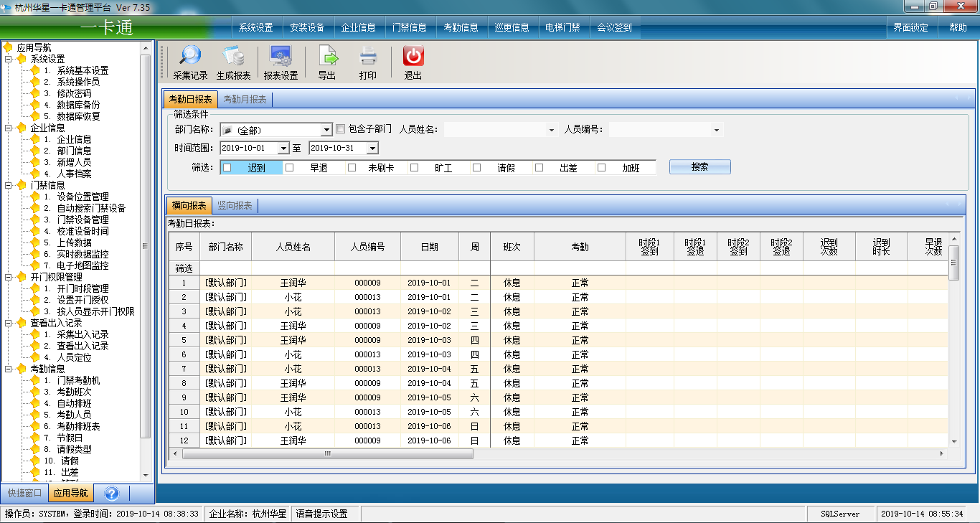Viewport: 980px width, 523px height.
Task: Click the diamond icon beside 节假日
Action: pos(34,438)
